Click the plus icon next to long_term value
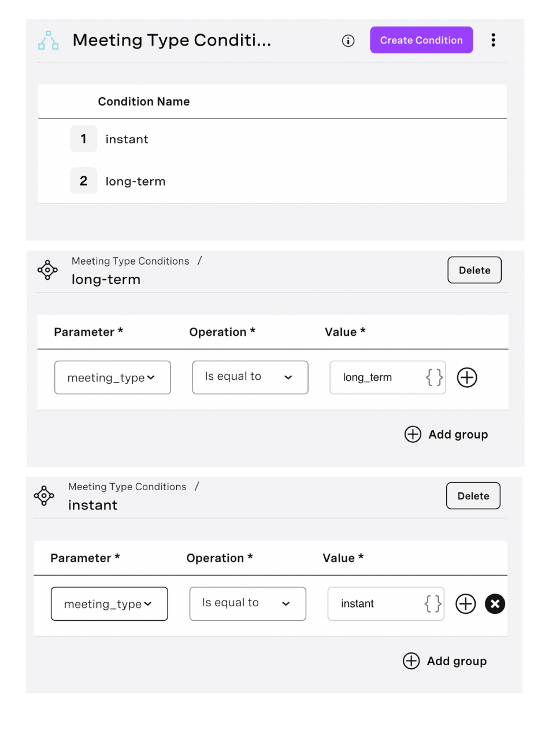The width and height of the screenshot is (560, 730). click(467, 377)
